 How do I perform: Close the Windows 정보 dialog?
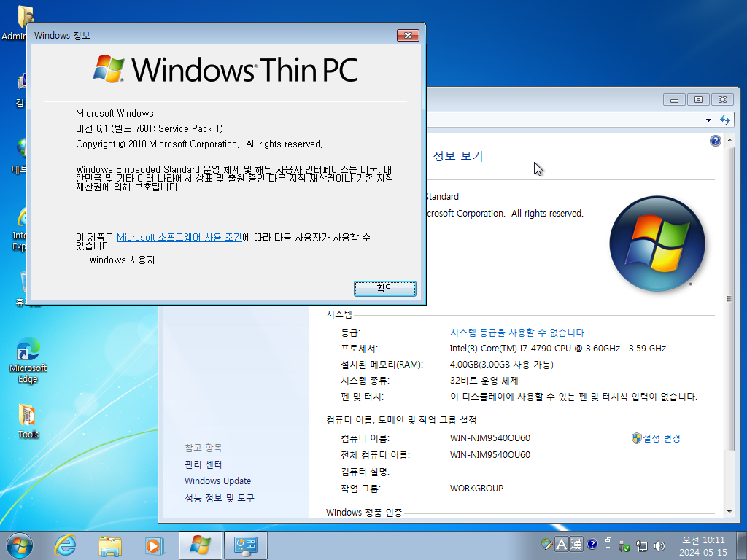pos(408,35)
